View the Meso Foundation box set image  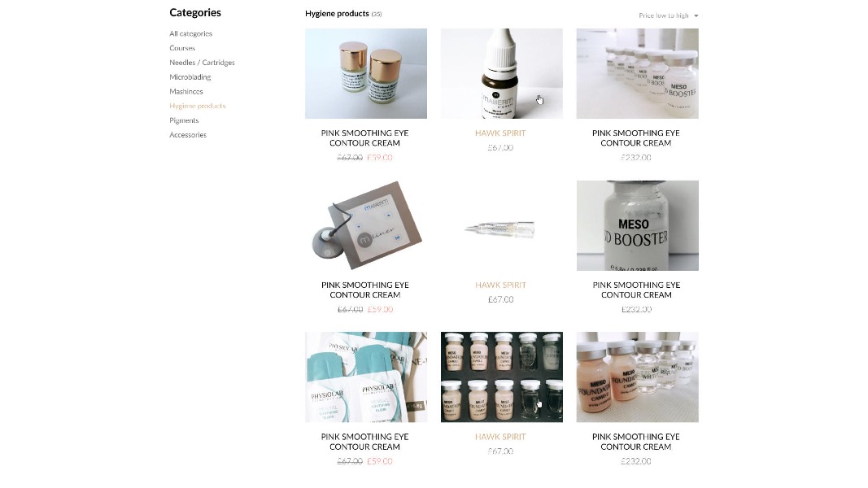502,377
